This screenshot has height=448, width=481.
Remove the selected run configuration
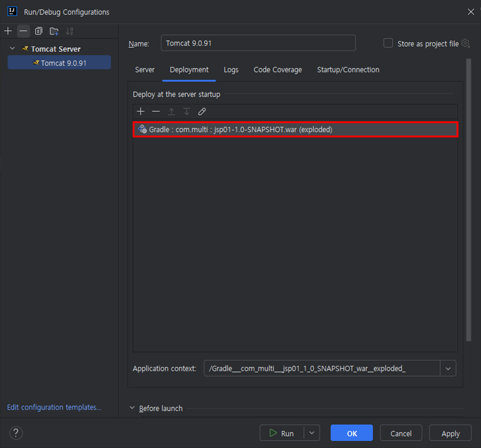tap(23, 31)
